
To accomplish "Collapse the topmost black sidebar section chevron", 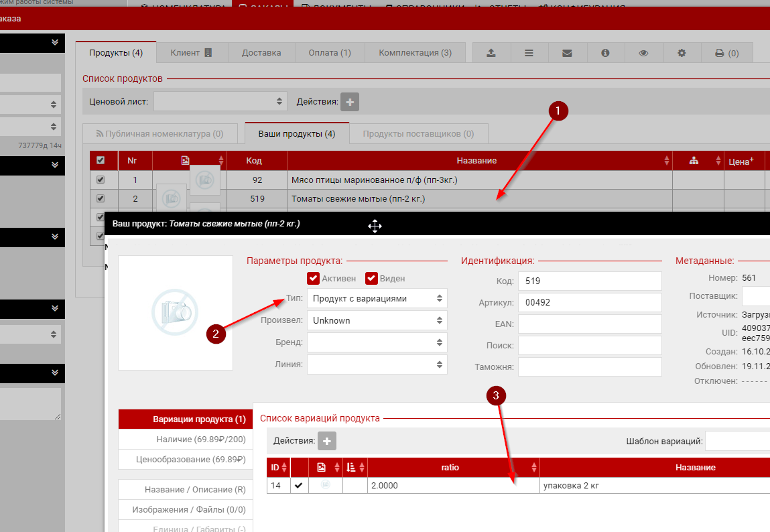I will 54,42.
